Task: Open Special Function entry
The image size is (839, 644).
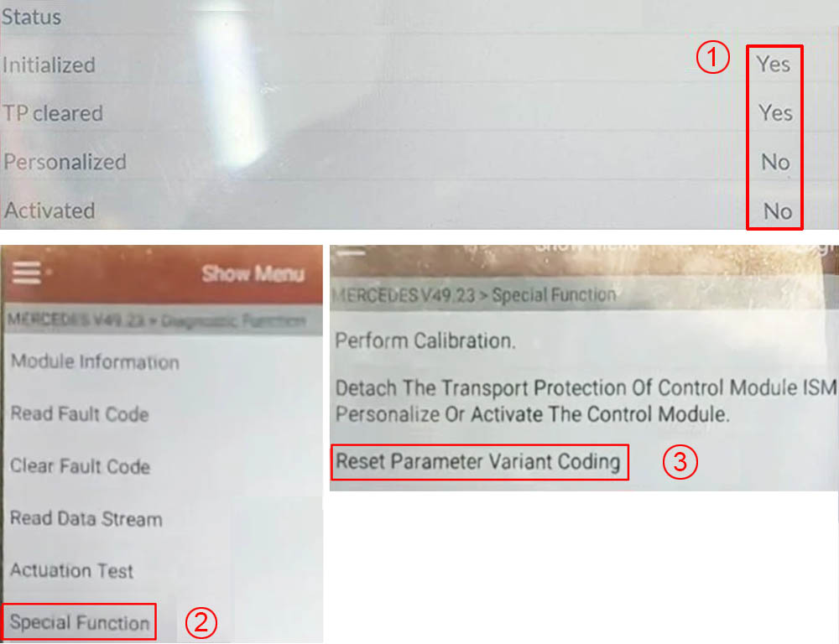Action: click(x=80, y=622)
